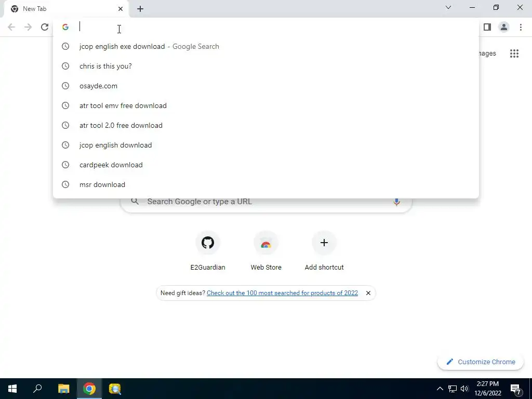Click the browser Back arrow
The height and width of the screenshot is (399, 532).
coord(11,27)
